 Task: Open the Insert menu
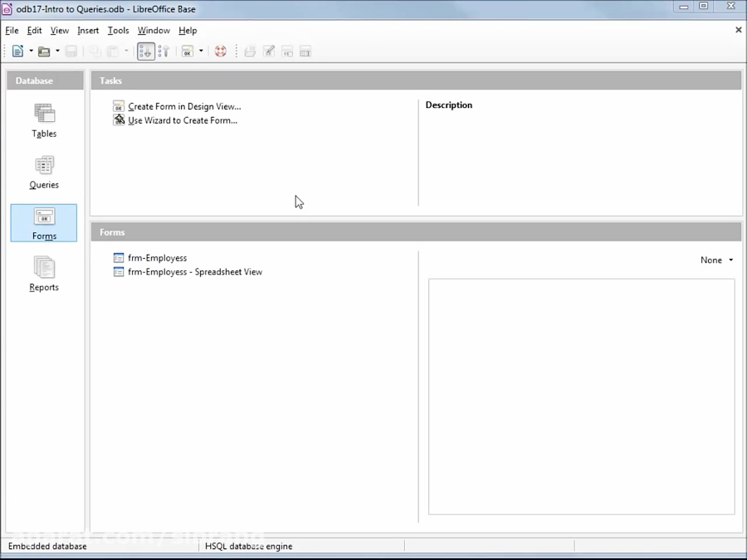tap(88, 30)
